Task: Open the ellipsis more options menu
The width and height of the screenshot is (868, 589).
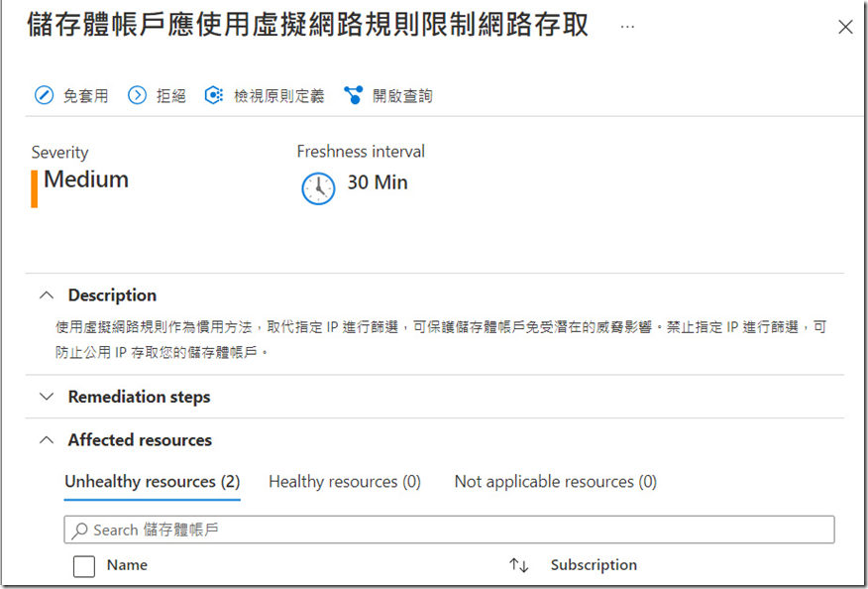Action: [x=627, y=27]
